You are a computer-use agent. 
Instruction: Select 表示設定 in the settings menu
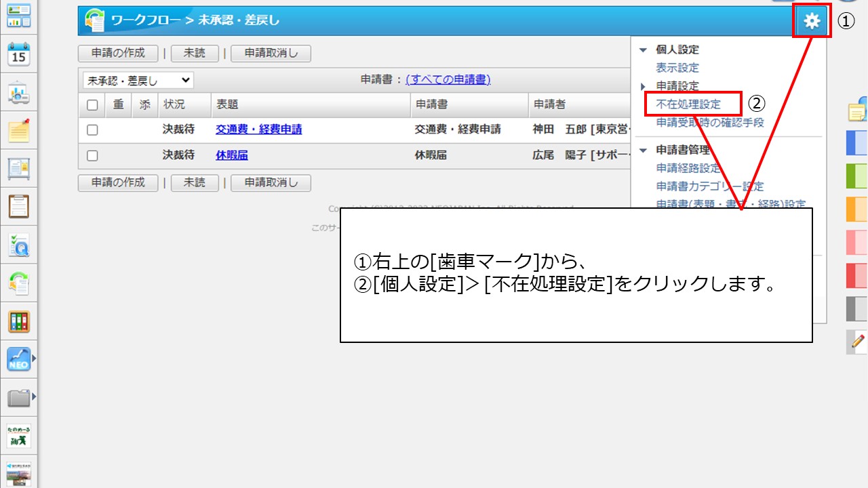point(677,68)
